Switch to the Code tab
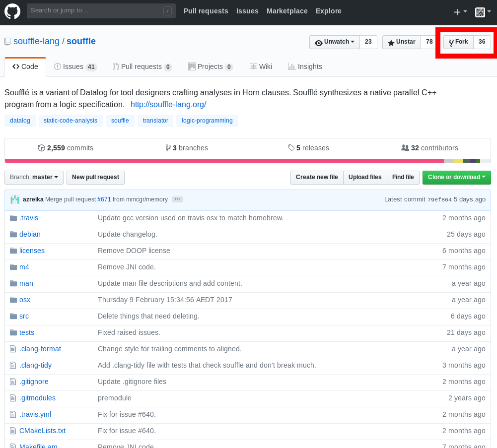The height and width of the screenshot is (448, 497). [x=25, y=66]
